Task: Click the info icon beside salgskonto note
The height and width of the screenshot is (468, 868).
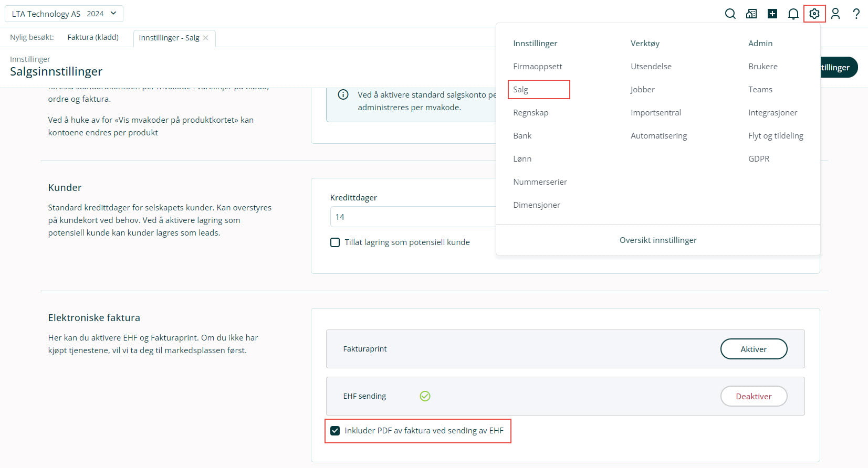Action: (343, 94)
